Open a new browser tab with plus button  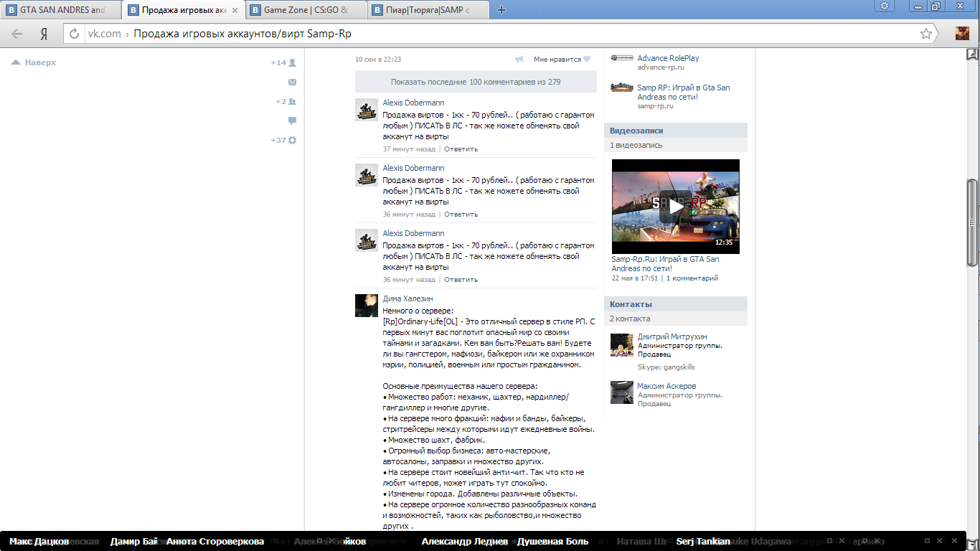pyautogui.click(x=501, y=10)
